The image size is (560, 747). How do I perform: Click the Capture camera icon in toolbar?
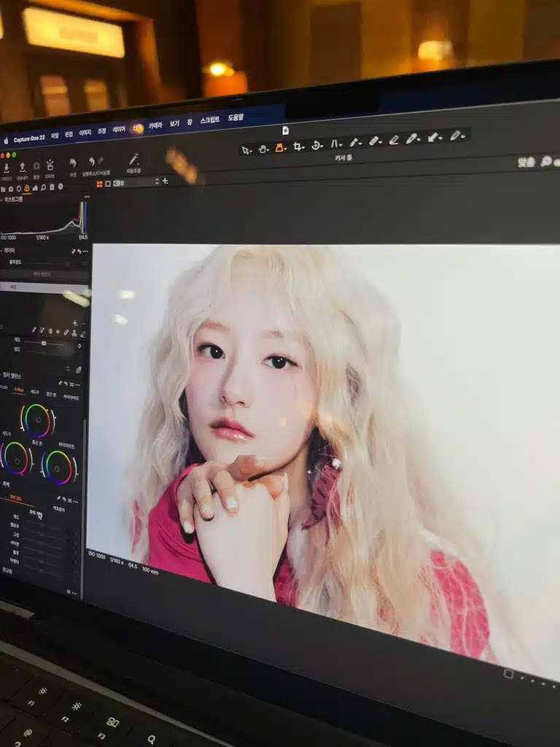click(x=36, y=166)
